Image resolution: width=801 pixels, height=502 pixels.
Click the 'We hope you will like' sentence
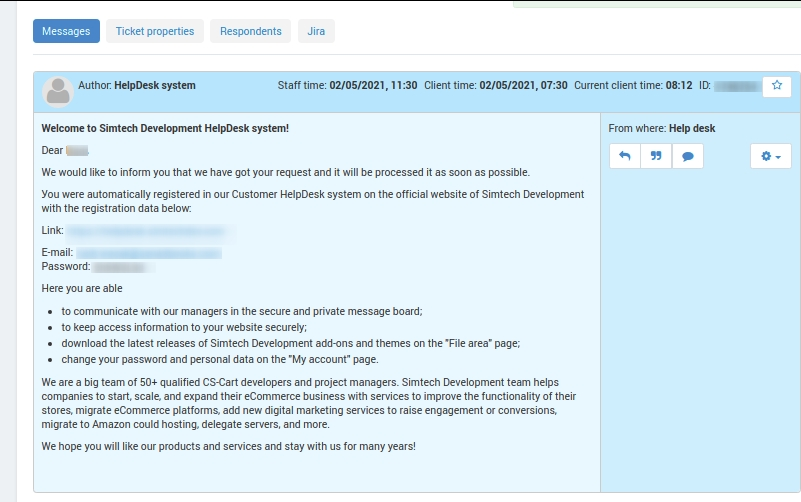228,446
